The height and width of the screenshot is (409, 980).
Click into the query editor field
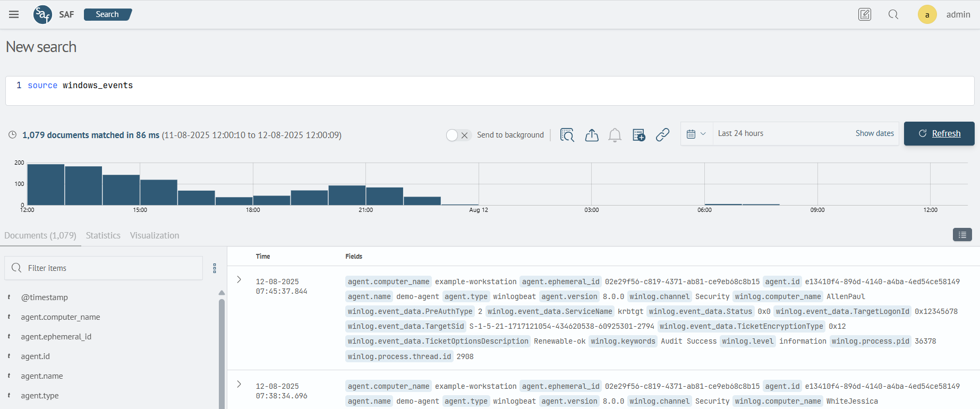point(490,91)
